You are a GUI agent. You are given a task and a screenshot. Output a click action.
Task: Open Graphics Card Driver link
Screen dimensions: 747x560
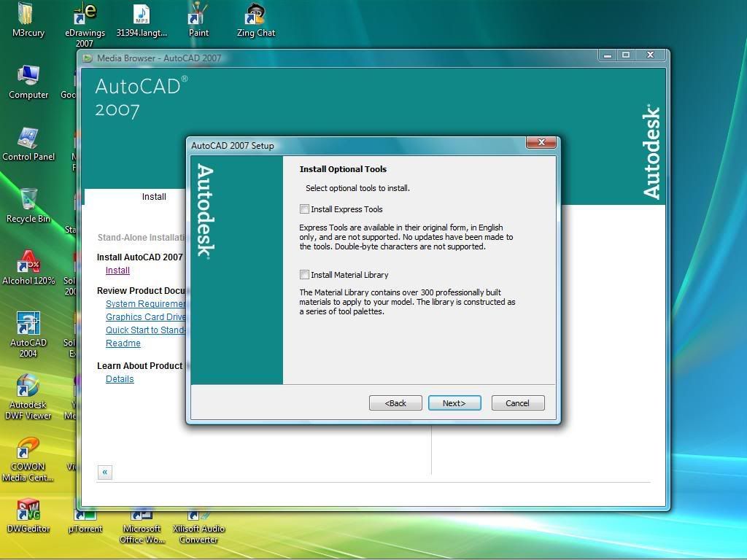(145, 317)
